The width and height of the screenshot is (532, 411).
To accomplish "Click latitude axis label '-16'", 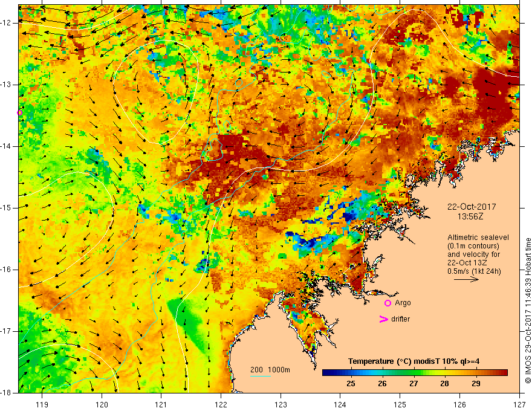I will [x=6, y=270].
